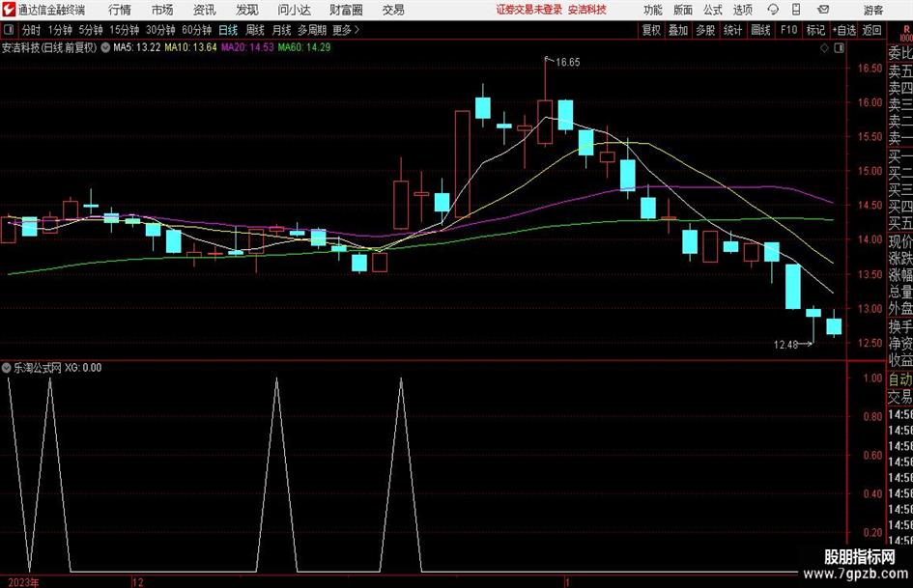Click the 12.48 low price marker
Image resolution: width=913 pixels, height=588 pixels.
point(785,345)
